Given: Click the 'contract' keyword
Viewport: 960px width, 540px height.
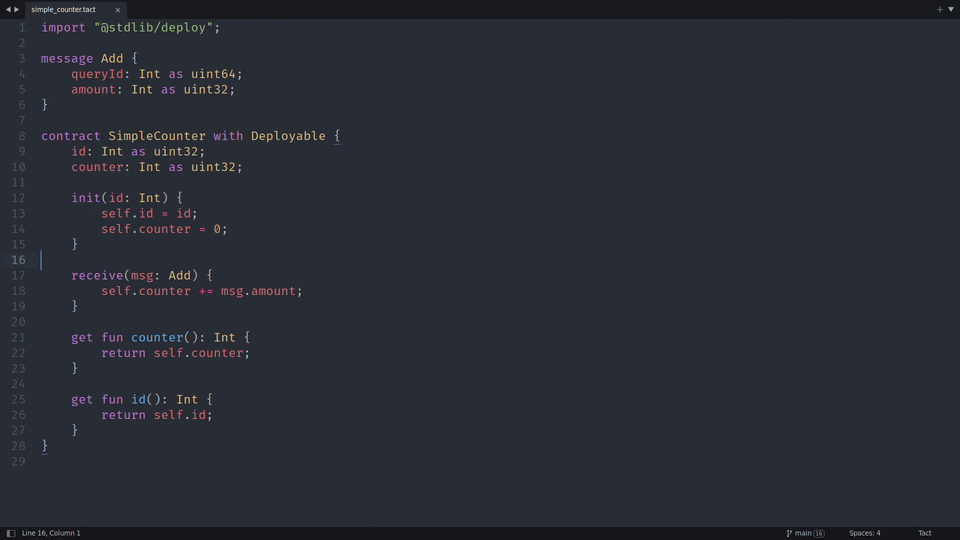Looking at the screenshot, I should pyautogui.click(x=70, y=136).
